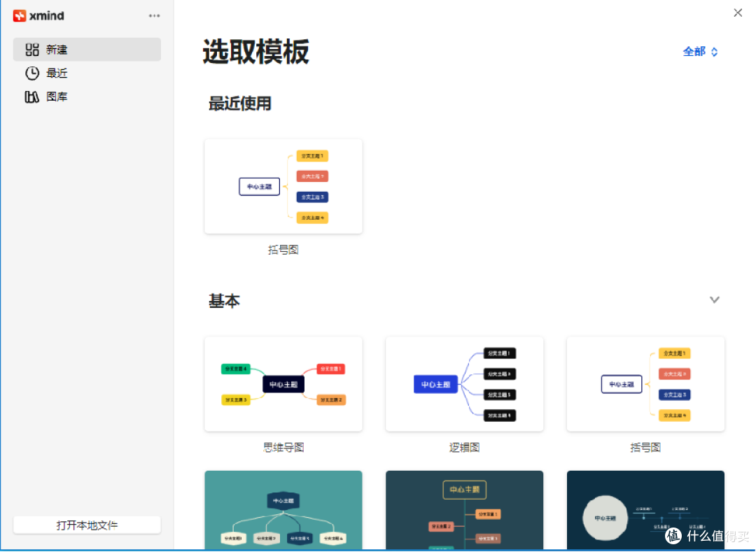756x552 pixels.
Task: Collapse the 基本 section chevron
Action: pos(715,299)
